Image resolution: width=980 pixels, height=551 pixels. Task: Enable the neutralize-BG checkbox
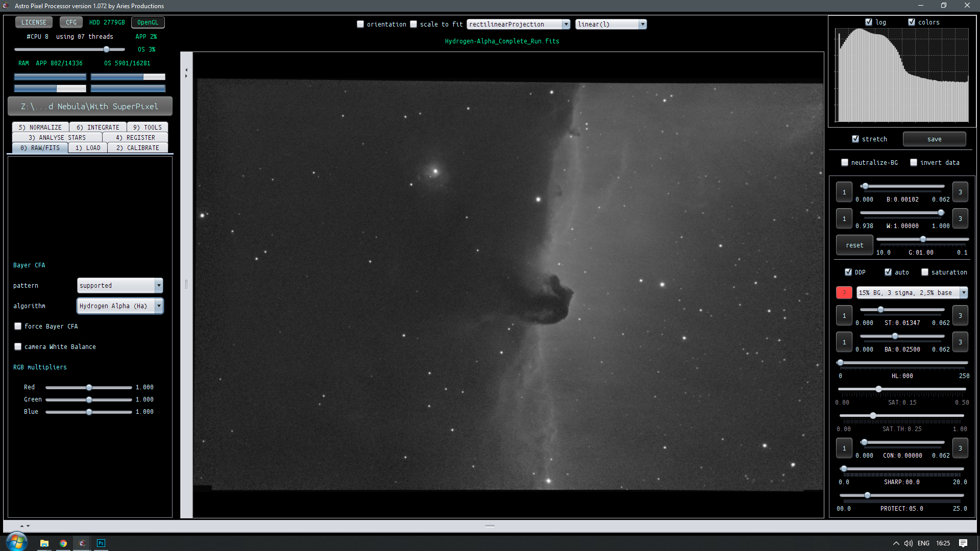tap(845, 163)
